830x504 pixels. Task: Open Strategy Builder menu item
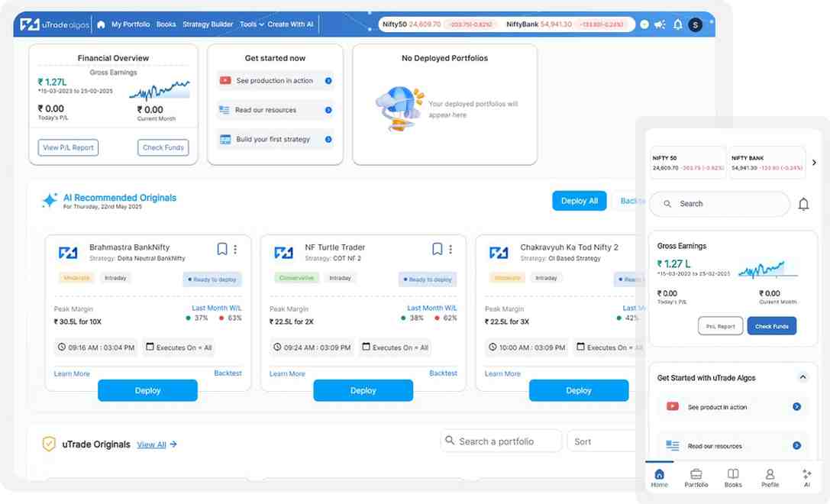[208, 24]
